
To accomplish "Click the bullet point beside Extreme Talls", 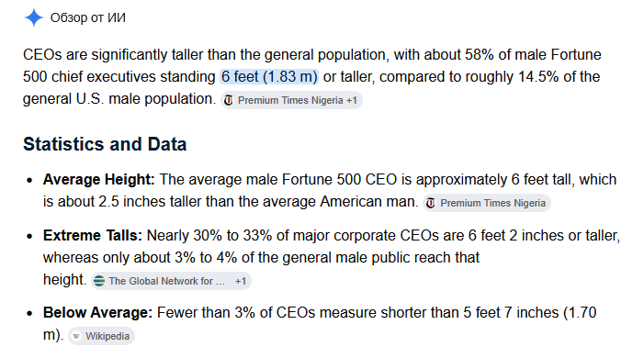I will coord(29,236).
